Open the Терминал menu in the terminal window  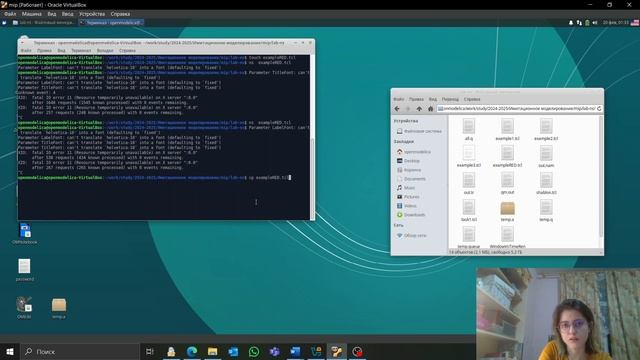(x=81, y=51)
